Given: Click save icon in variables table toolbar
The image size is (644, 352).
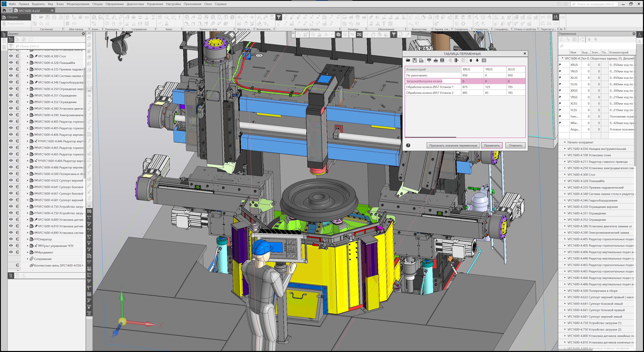Looking at the screenshot, I should tap(415, 60).
